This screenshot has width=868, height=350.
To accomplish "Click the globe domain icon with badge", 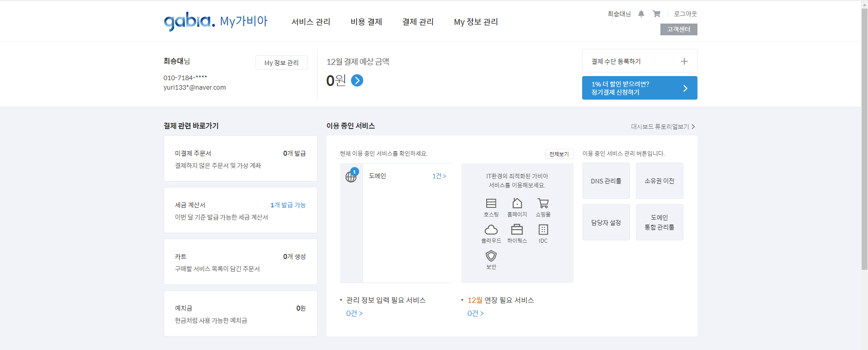I will click(x=351, y=175).
